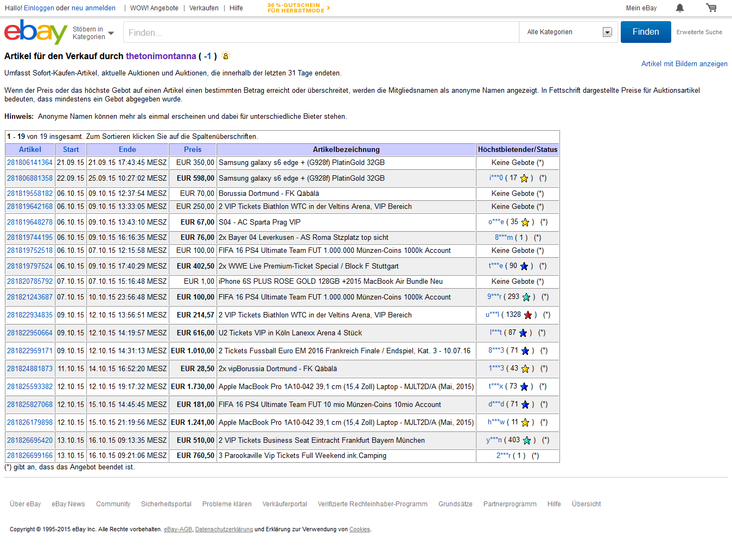Open Verifizierte Rechteinhaber-Programm footer link

(x=373, y=504)
